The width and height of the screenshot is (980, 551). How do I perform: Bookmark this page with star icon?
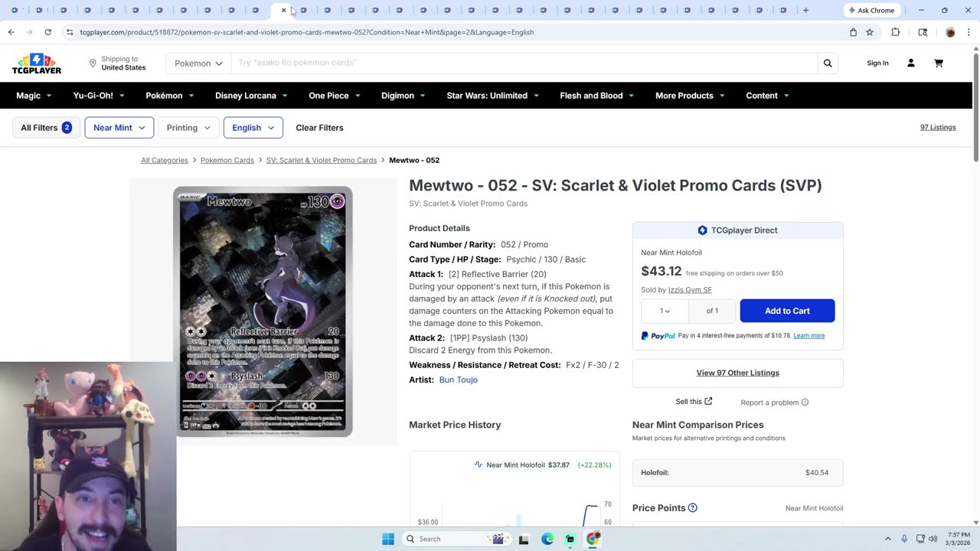coord(870,32)
